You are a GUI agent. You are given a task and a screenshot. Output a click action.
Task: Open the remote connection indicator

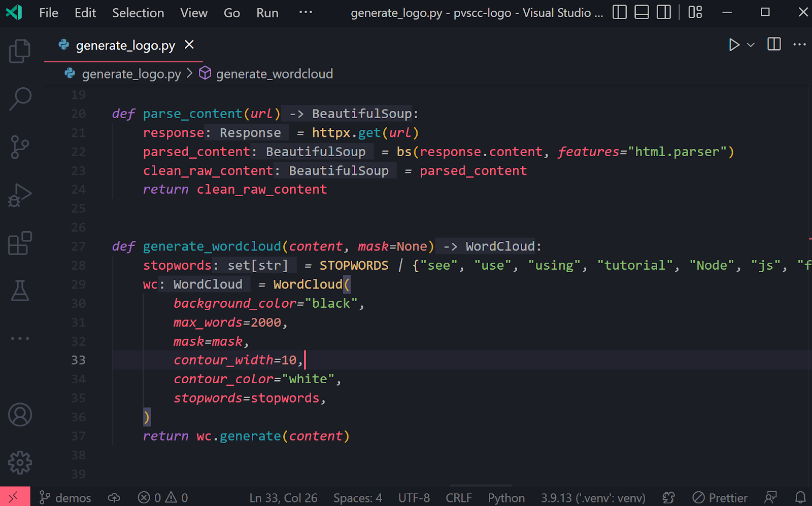(x=14, y=497)
